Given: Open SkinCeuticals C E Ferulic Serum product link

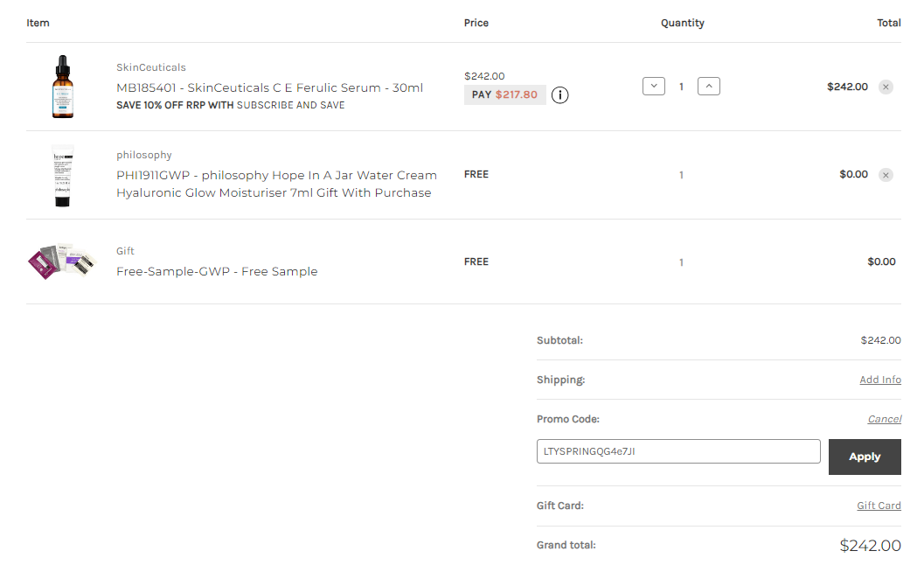Looking at the screenshot, I should point(269,87).
